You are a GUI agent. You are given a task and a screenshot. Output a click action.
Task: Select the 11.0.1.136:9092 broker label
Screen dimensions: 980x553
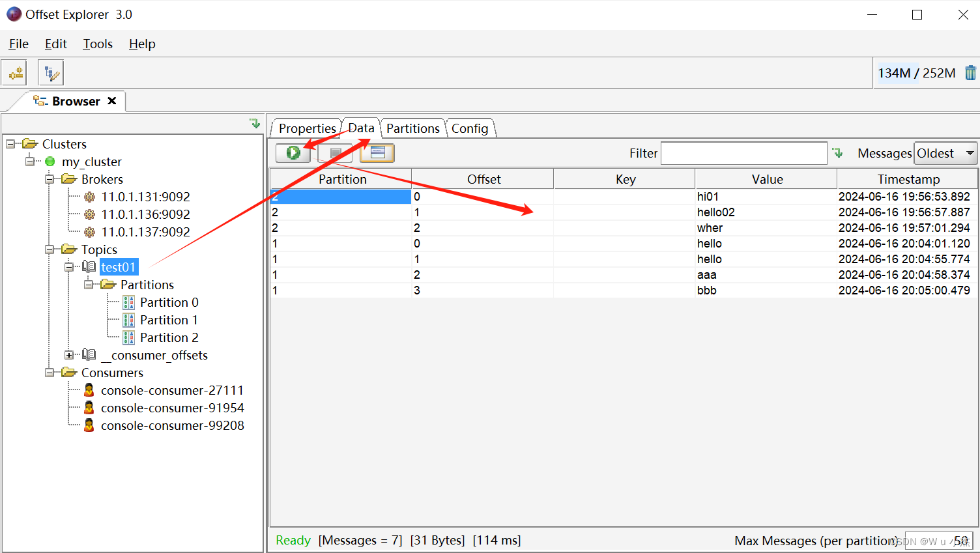click(x=145, y=214)
